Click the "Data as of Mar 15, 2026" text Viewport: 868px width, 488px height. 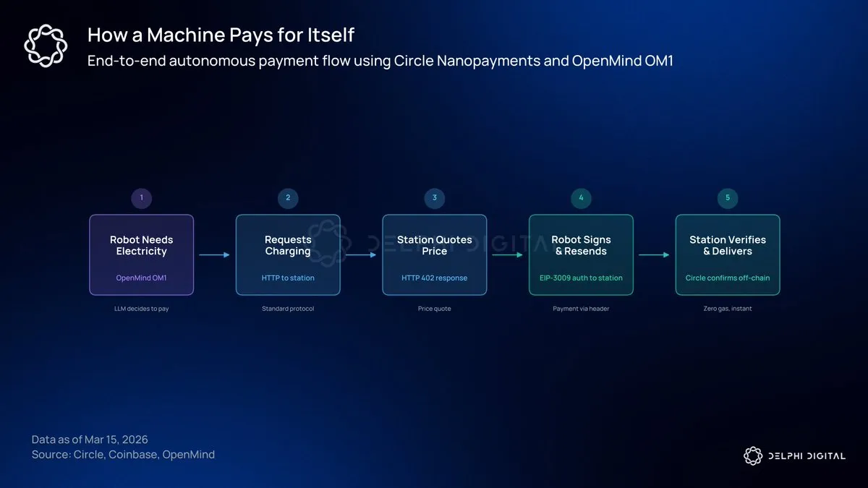pyautogui.click(x=90, y=440)
